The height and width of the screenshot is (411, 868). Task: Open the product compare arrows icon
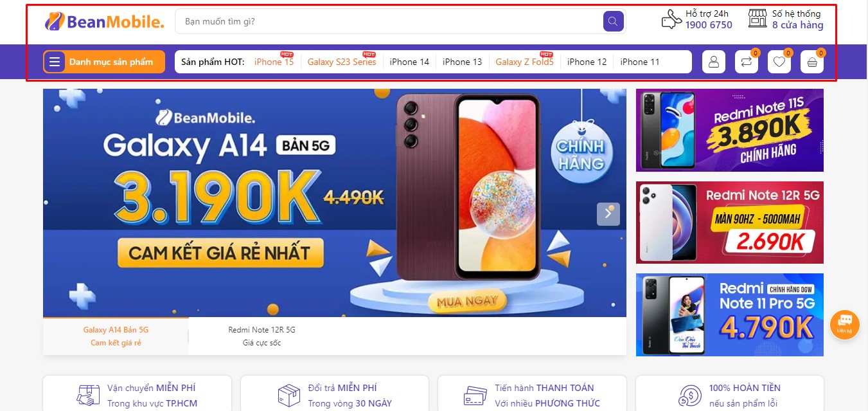coord(747,62)
